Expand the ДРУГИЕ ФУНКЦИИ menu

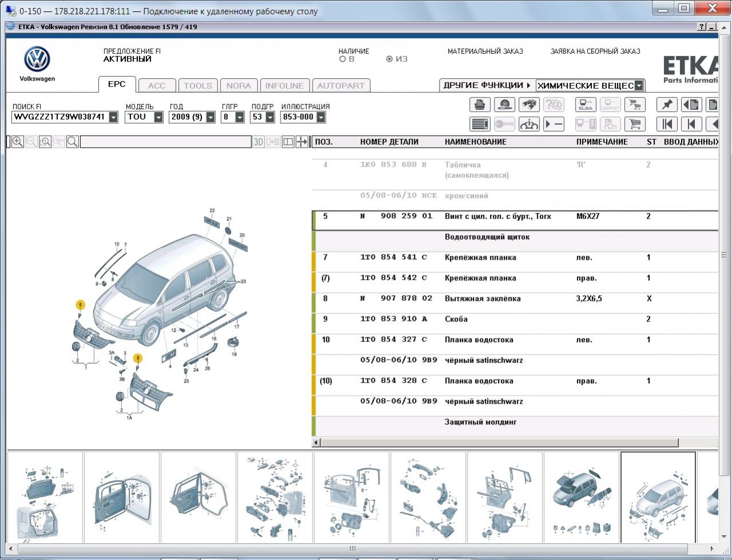487,85
